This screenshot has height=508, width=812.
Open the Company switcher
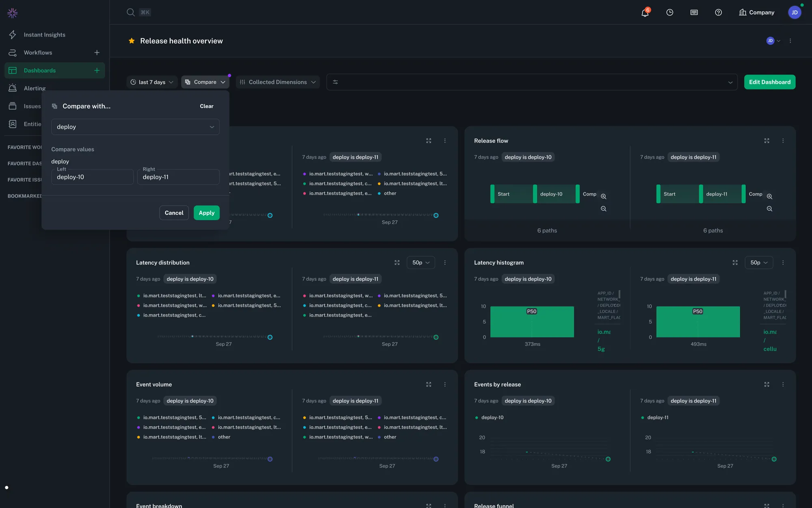pos(757,13)
